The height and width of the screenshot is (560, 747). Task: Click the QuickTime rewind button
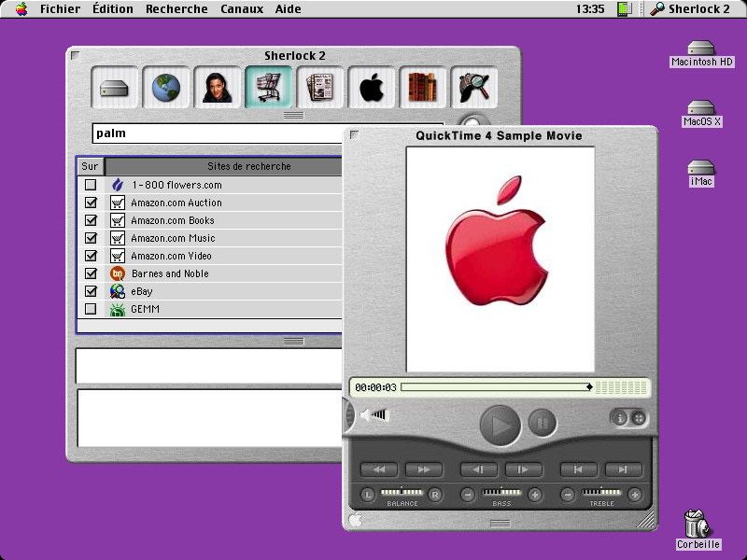coord(379,469)
